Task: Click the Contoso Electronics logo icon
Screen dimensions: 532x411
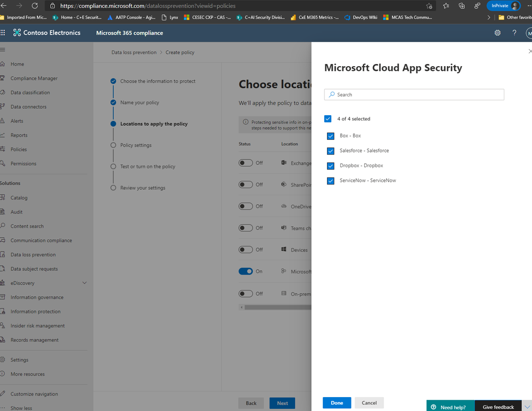Action: [17, 33]
